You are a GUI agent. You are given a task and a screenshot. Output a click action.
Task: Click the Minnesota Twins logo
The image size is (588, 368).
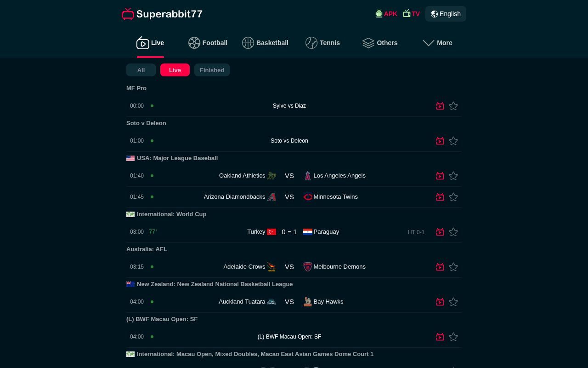click(308, 197)
